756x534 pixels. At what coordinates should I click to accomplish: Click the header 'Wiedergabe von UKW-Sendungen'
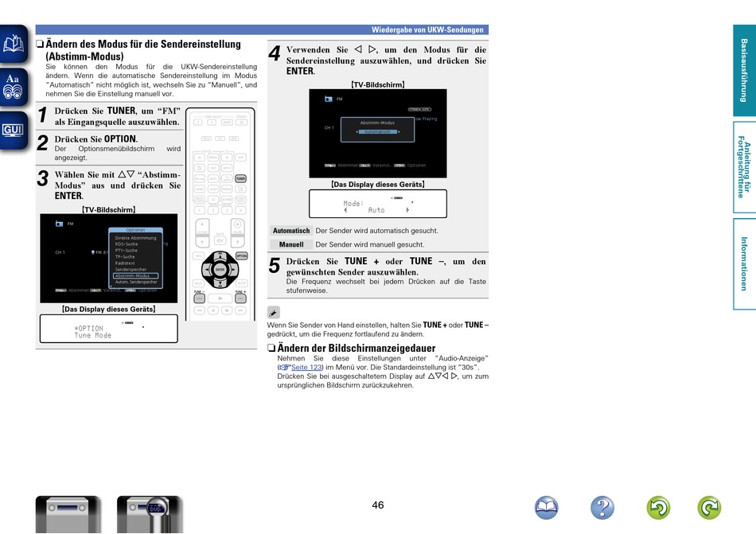(x=427, y=30)
